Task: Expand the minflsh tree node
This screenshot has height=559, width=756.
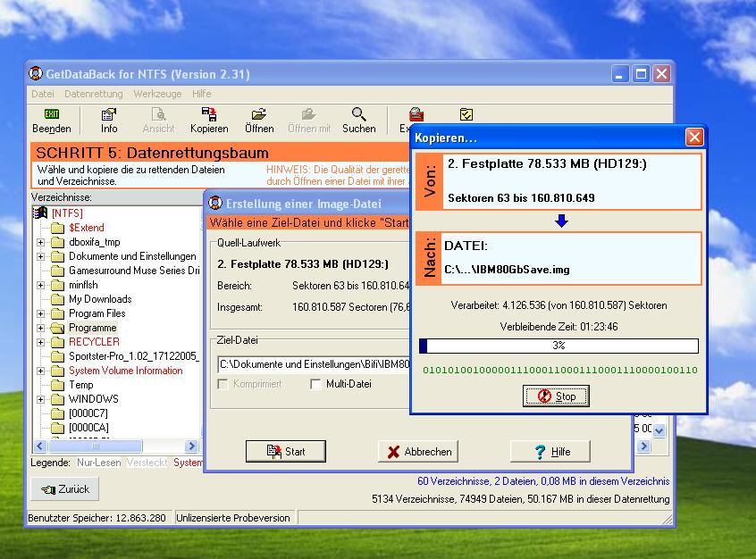Action: (x=40, y=285)
